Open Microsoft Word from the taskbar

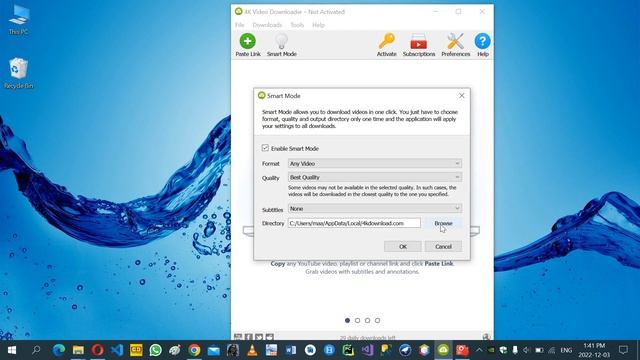point(291,350)
